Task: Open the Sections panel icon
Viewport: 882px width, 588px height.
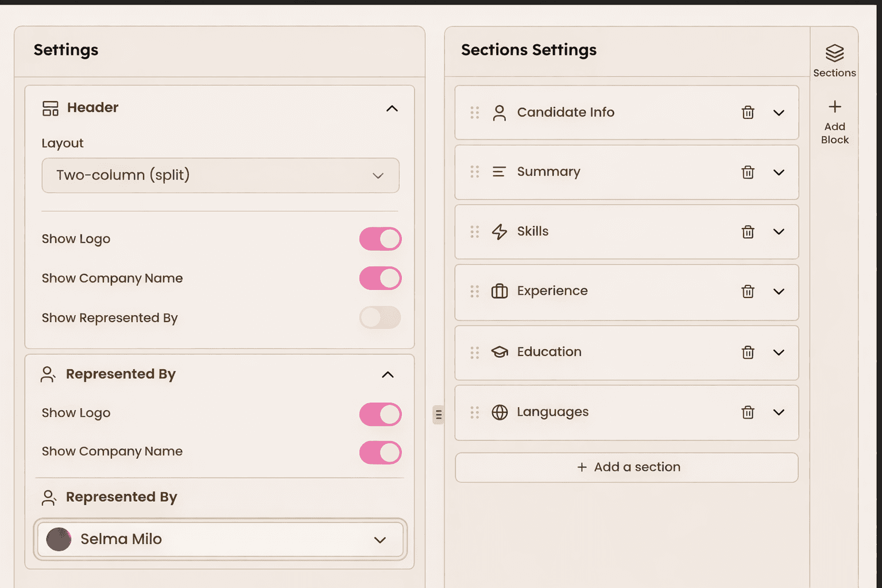Action: (x=834, y=53)
